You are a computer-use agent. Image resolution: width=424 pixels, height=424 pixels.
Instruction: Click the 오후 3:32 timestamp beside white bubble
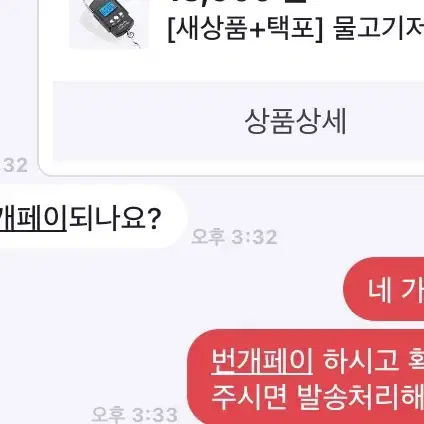click(x=234, y=237)
